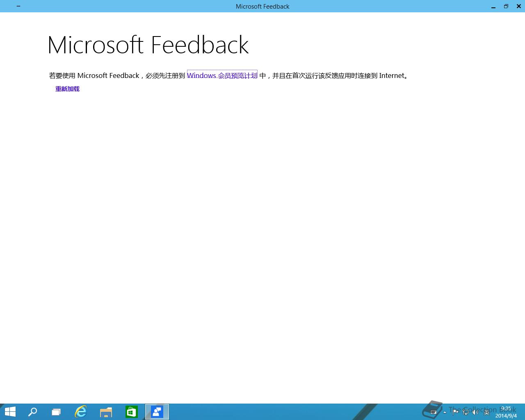Open the Windows Store taskbar icon
Image resolution: width=525 pixels, height=420 pixels.
point(131,412)
